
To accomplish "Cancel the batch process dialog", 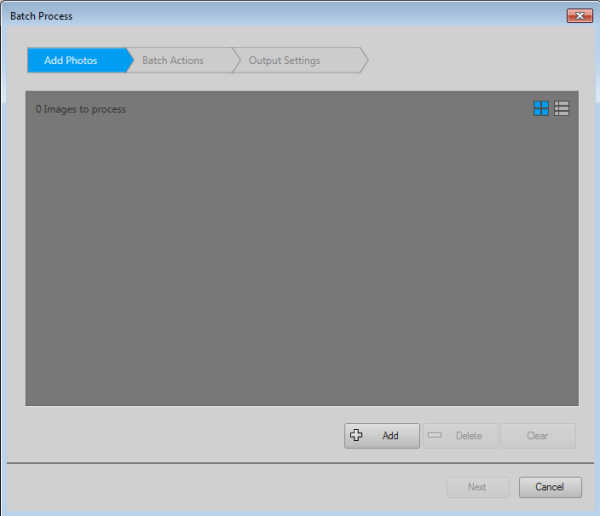I will point(550,487).
